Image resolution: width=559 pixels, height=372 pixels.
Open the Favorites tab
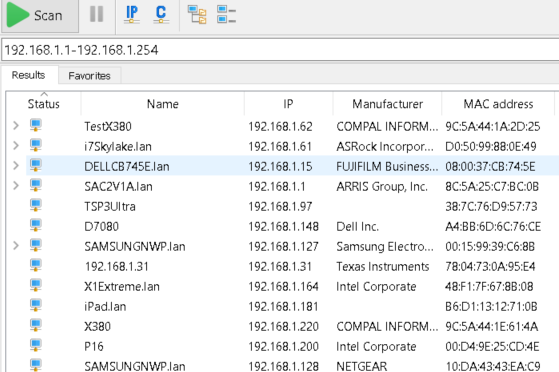[x=89, y=76]
